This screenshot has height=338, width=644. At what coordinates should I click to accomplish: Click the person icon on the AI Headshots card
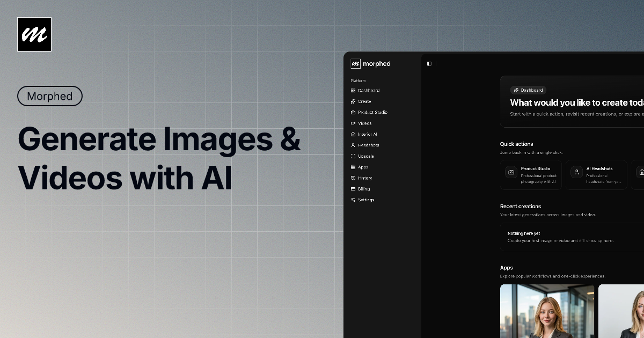(576, 172)
